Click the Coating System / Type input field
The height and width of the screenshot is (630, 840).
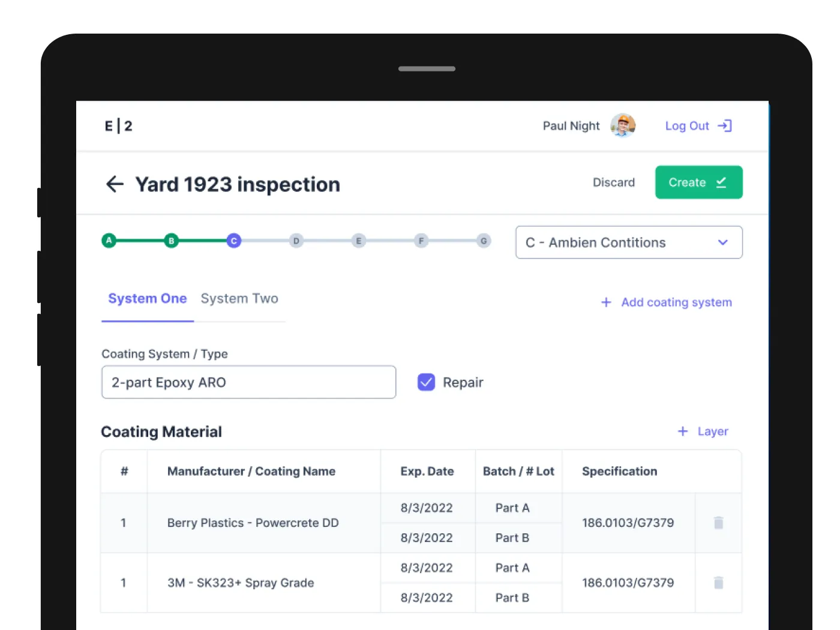tap(248, 382)
